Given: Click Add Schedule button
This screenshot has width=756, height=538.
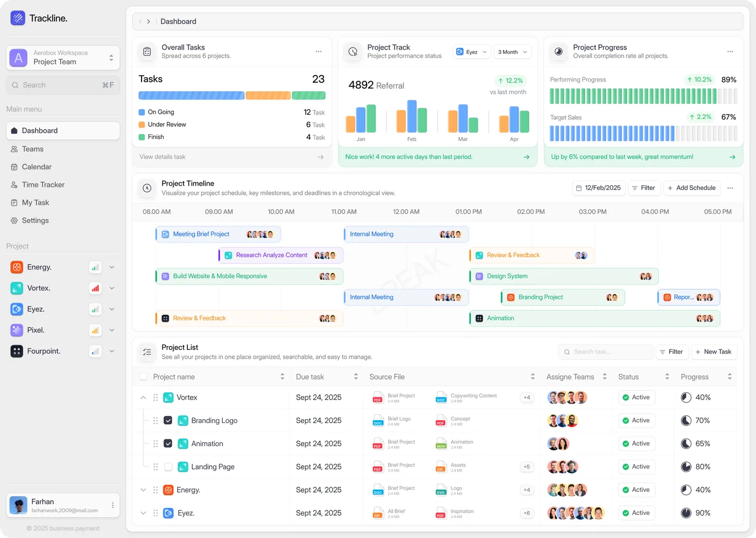Looking at the screenshot, I should (692, 188).
